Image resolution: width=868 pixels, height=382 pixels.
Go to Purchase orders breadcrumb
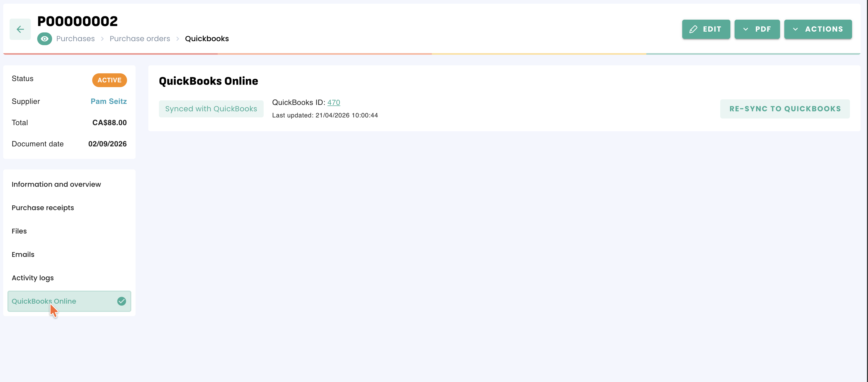pyautogui.click(x=140, y=39)
